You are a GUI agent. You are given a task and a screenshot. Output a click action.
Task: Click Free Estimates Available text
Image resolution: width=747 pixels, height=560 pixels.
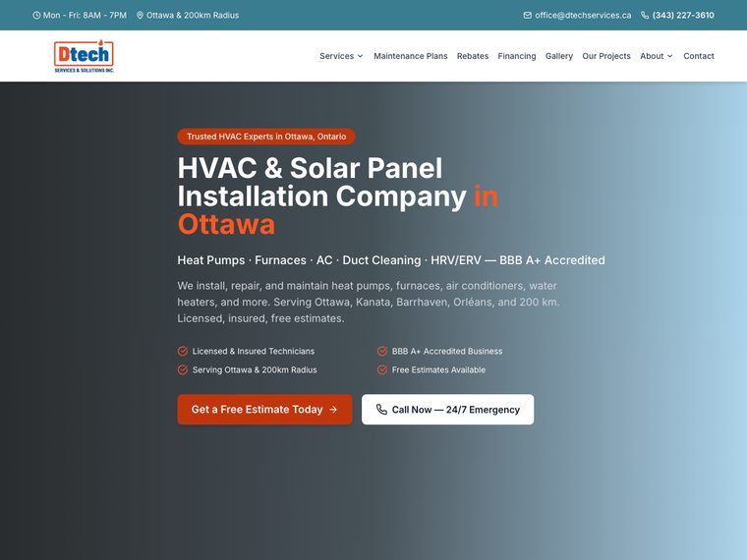(x=438, y=369)
